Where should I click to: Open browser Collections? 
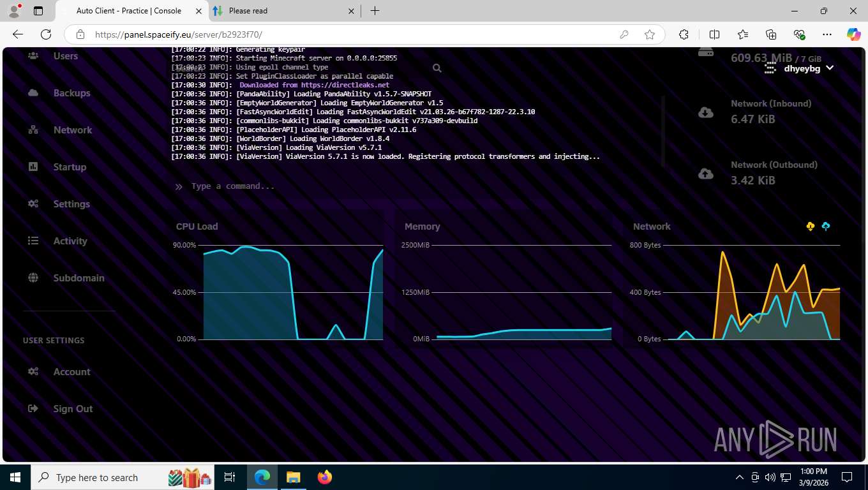click(771, 34)
